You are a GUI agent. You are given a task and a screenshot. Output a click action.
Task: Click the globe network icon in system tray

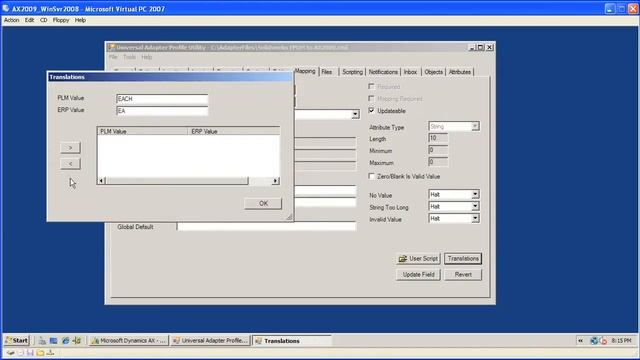(x=594, y=341)
